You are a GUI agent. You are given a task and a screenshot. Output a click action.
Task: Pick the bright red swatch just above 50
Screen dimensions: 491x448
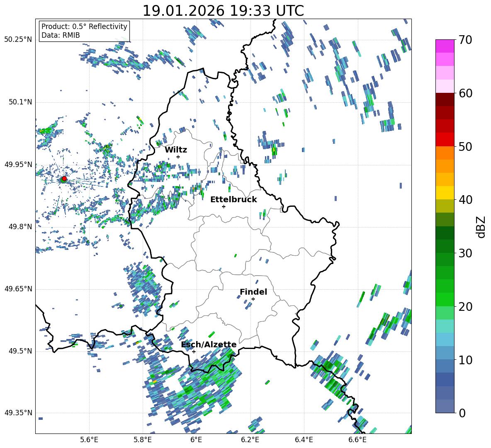pos(445,140)
